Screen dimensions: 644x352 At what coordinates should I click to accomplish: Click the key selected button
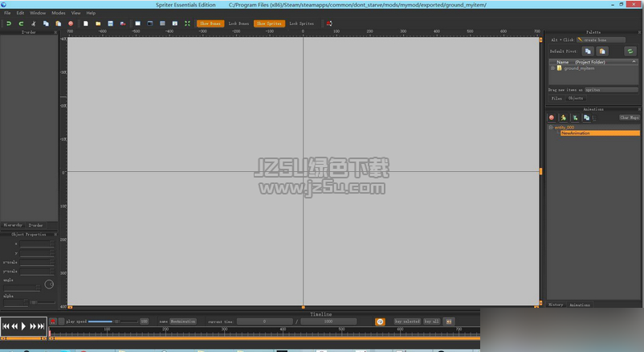[x=407, y=321]
